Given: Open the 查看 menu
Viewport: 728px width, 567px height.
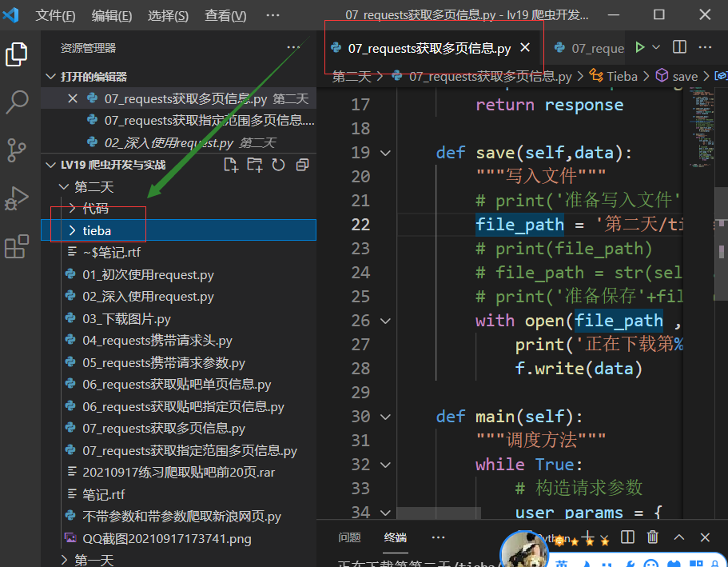Looking at the screenshot, I should pos(225,15).
